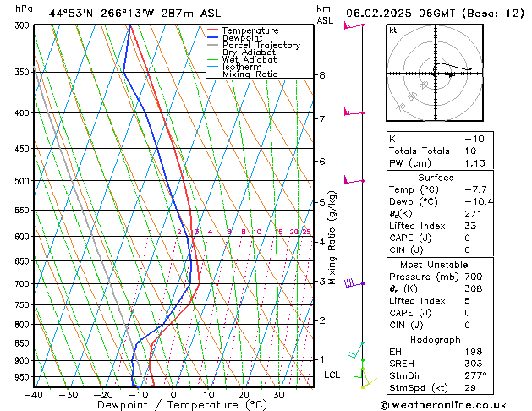Click the 850 hPa pressure label
Image resolution: width=532 pixels, height=411 pixels.
pyautogui.click(x=24, y=343)
